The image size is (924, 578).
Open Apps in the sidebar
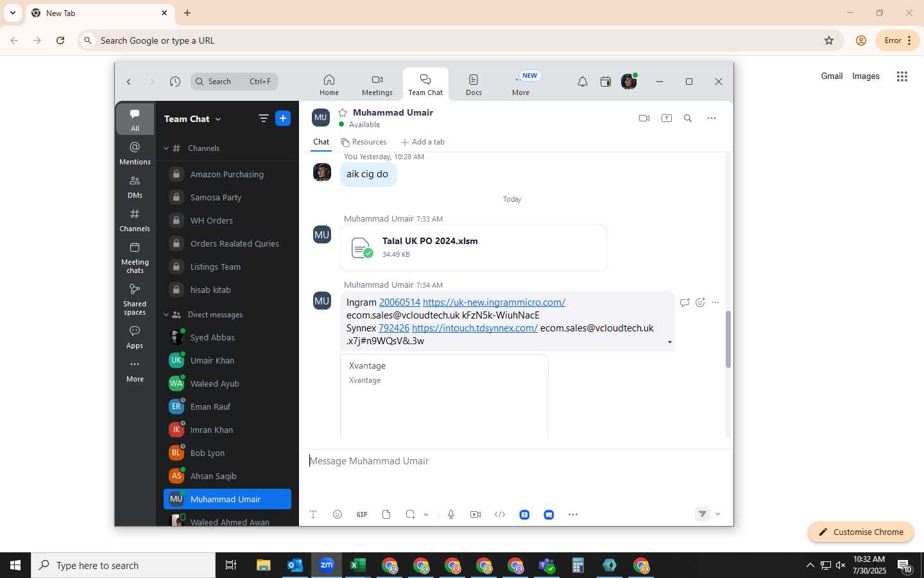(x=135, y=337)
